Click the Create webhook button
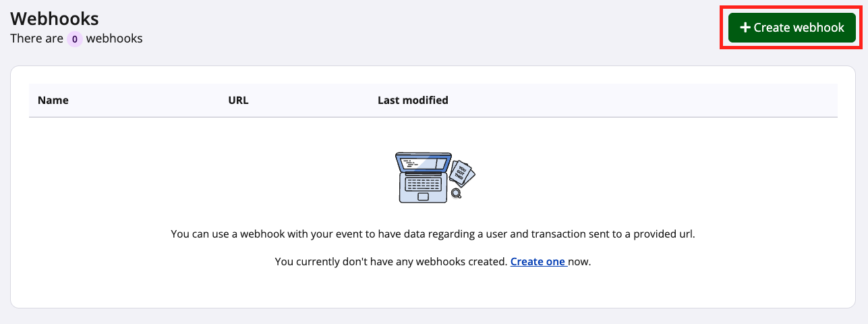The width and height of the screenshot is (868, 324). pyautogui.click(x=792, y=28)
